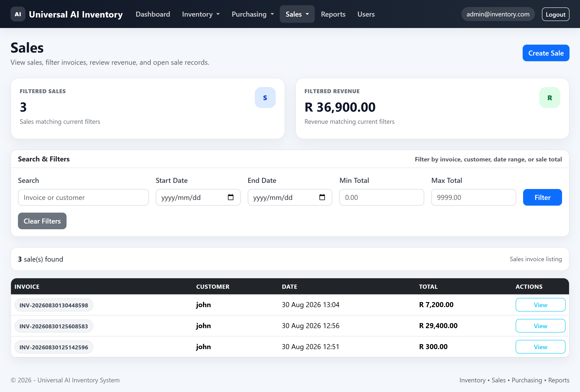This screenshot has width=580, height=392.
Task: Expand the Inventory dropdown menu
Action: click(x=201, y=14)
